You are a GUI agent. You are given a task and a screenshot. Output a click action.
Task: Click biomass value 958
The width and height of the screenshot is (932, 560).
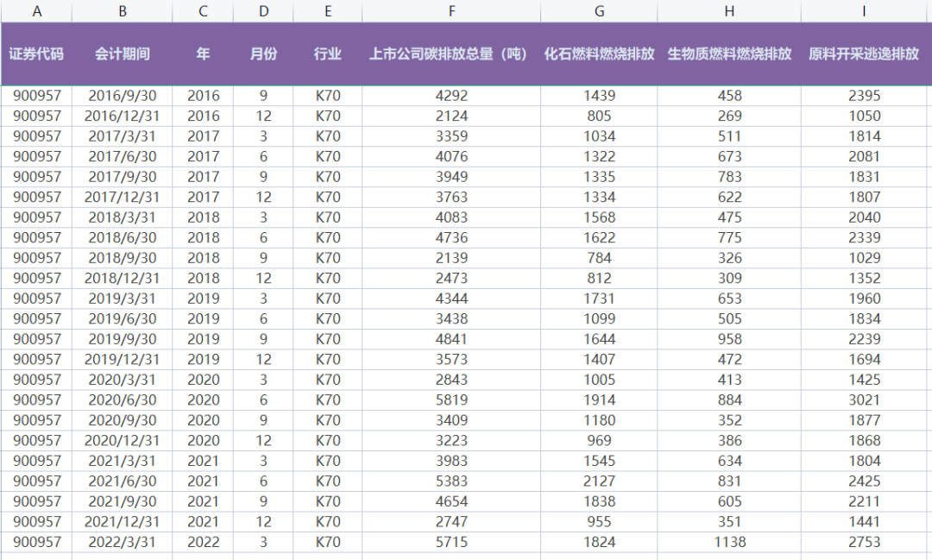728,339
